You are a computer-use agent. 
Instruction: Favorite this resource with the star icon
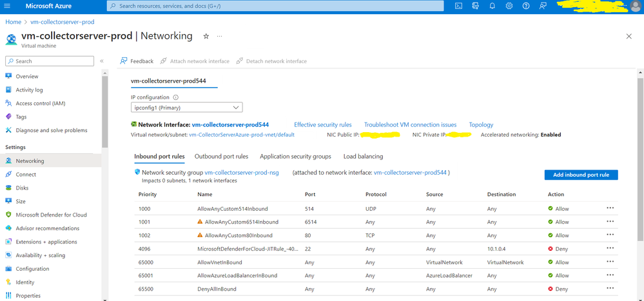click(x=206, y=36)
